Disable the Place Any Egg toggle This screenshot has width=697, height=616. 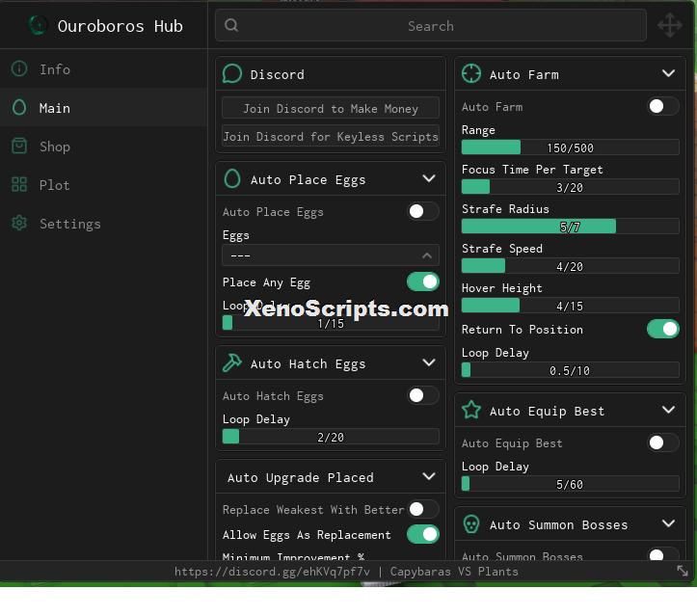423,281
